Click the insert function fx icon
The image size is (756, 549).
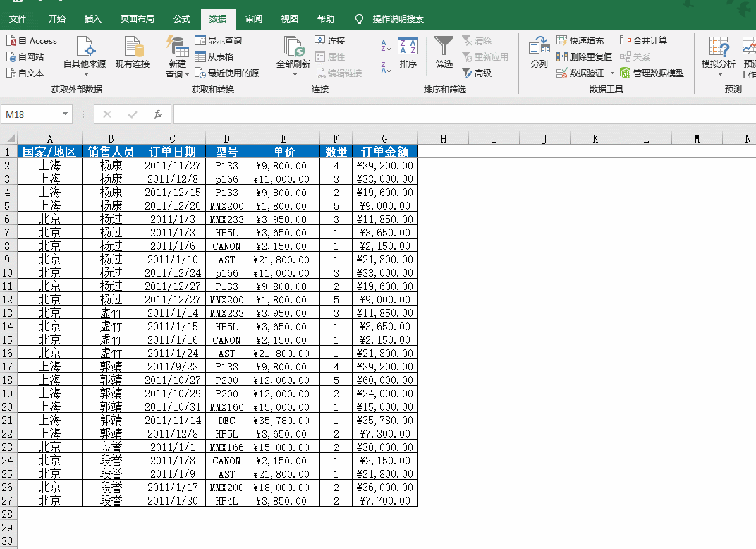pos(158,114)
